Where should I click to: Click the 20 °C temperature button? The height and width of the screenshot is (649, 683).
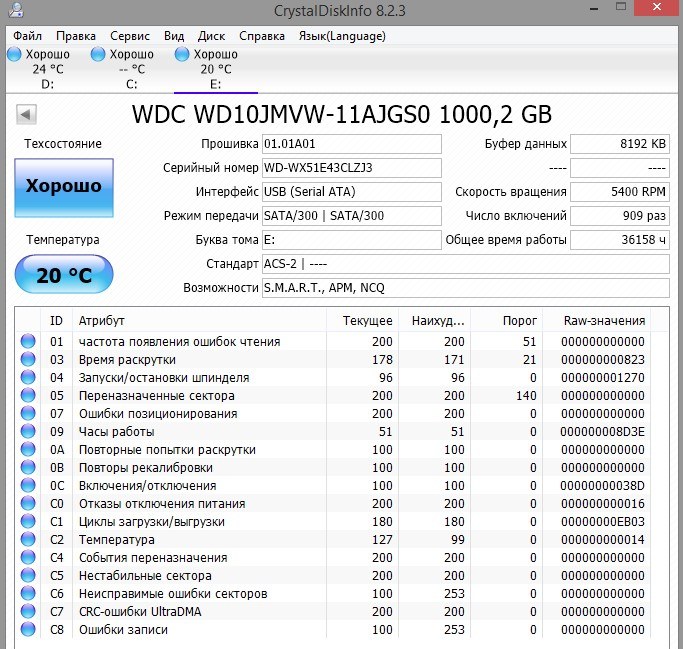click(63, 276)
